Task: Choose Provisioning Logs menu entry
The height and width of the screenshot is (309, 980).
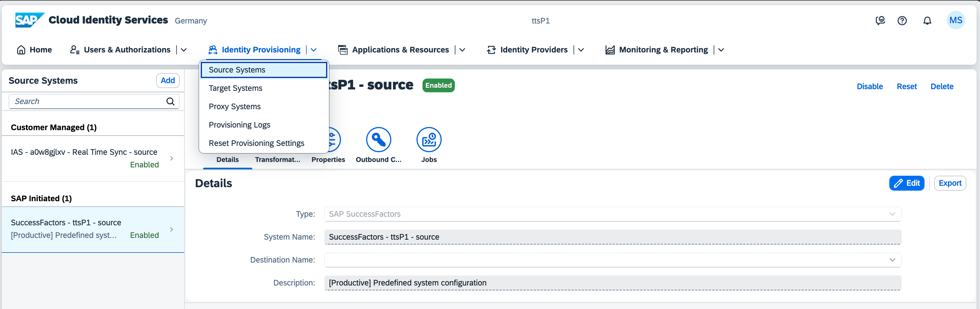Action: (x=239, y=125)
